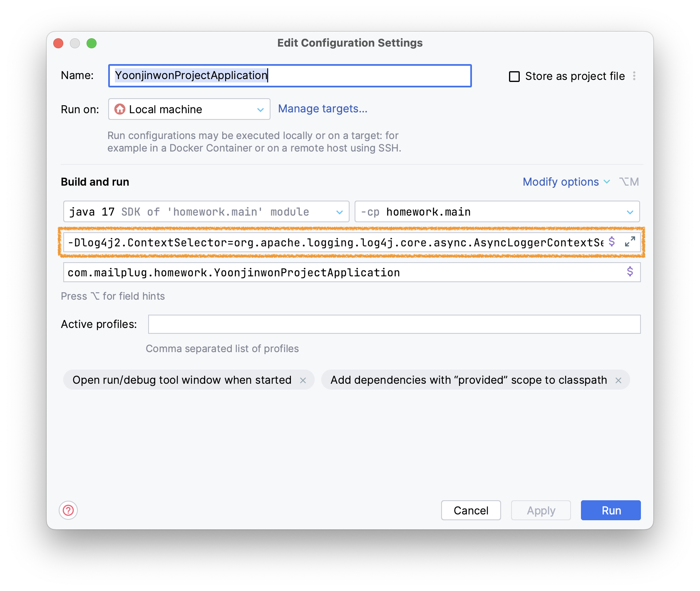Insert a macro into the VM options field
The image size is (700, 591).
point(612,242)
